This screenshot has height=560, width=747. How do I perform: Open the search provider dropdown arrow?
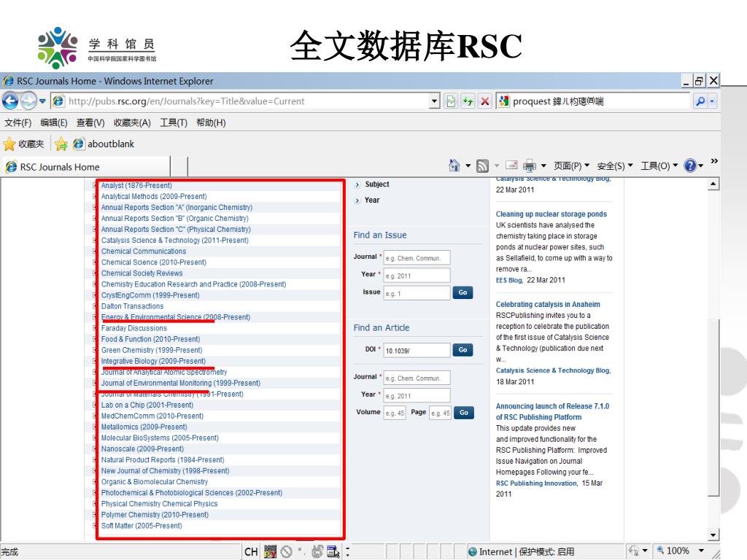[712, 101]
